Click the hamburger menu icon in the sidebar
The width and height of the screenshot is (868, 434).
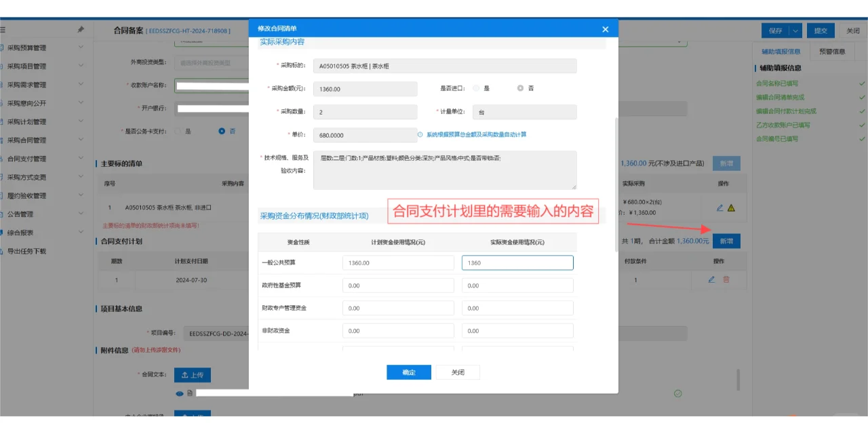pos(3,30)
